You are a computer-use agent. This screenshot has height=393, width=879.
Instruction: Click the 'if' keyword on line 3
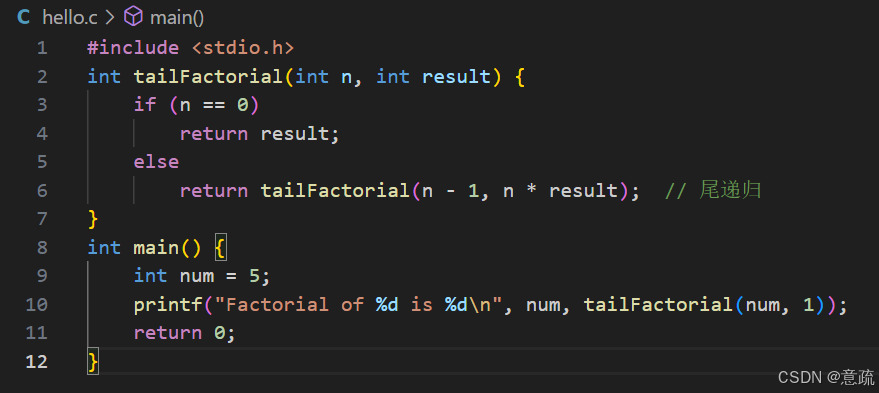point(145,105)
